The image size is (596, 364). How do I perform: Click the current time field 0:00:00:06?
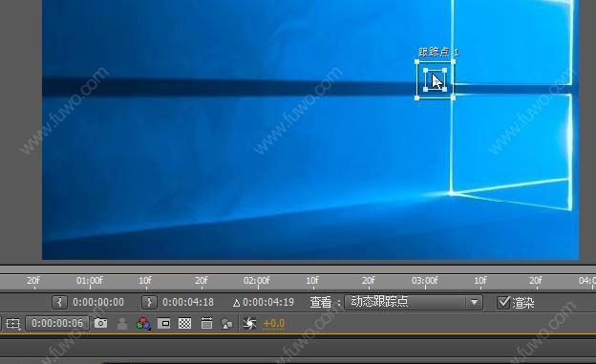point(57,323)
